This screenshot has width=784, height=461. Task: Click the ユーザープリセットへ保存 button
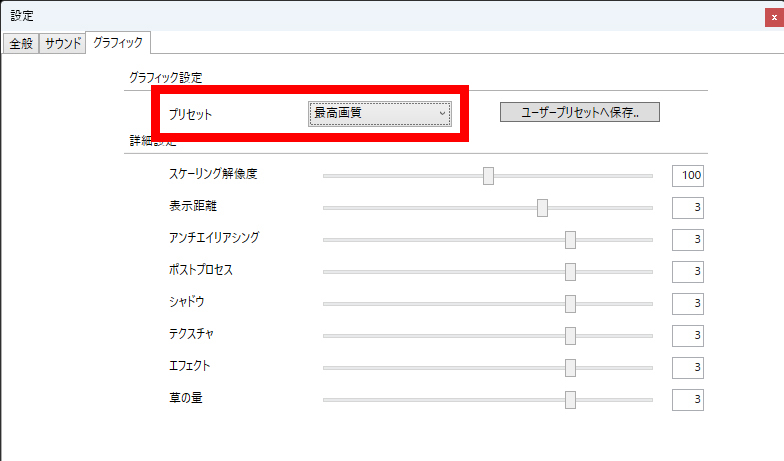pos(580,112)
